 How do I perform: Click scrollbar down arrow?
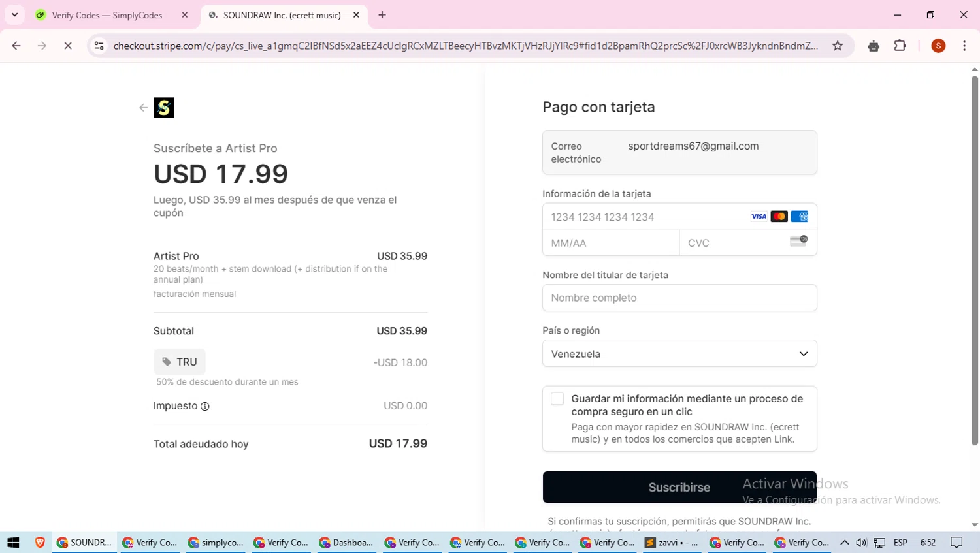pyautogui.click(x=974, y=525)
